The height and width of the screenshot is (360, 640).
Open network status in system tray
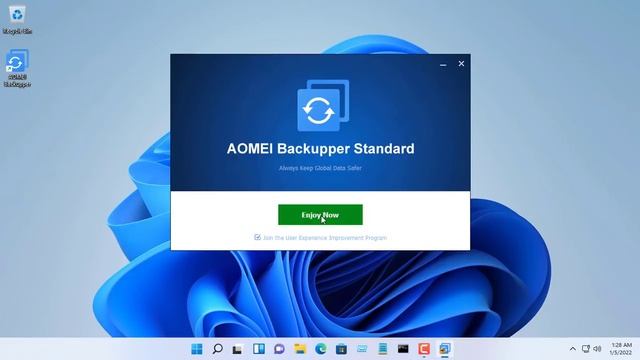[x=586, y=349]
